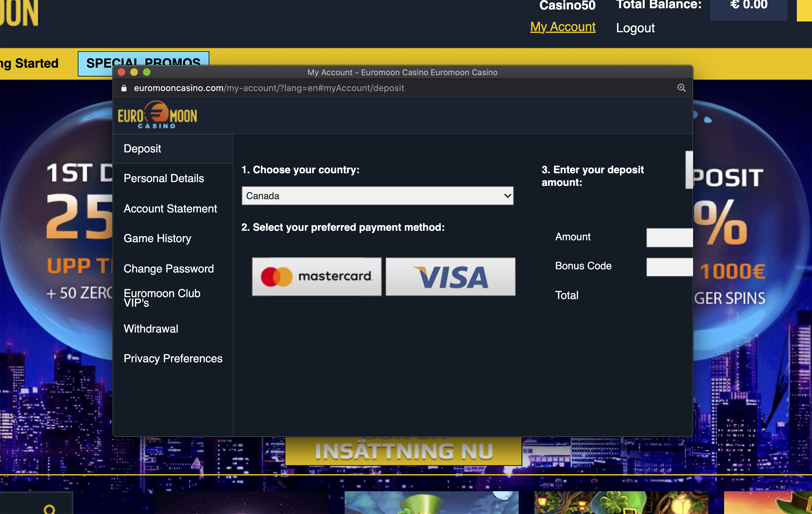This screenshot has height=514, width=812.
Task: Click the URL in the popup address bar
Action: [269, 88]
